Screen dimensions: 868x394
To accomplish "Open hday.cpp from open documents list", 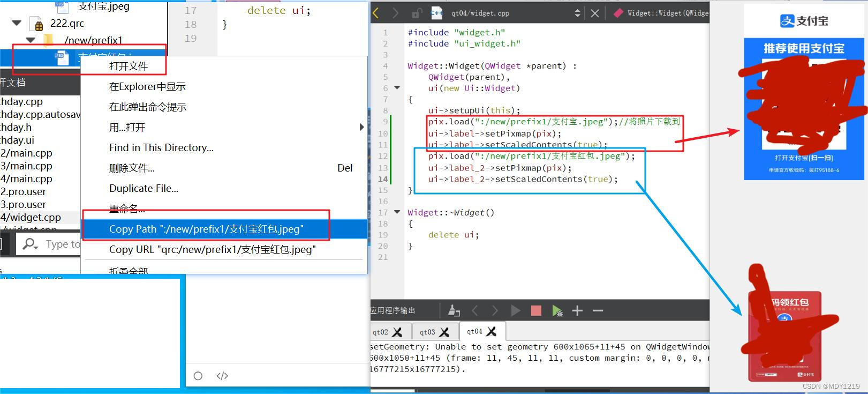I will click(21, 101).
